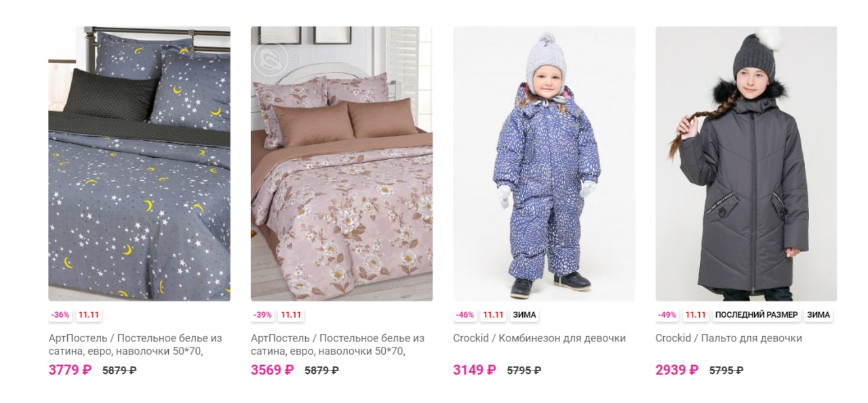Open the pink floral bedding photo
Viewport: 868px width, 403px height.
point(342,163)
